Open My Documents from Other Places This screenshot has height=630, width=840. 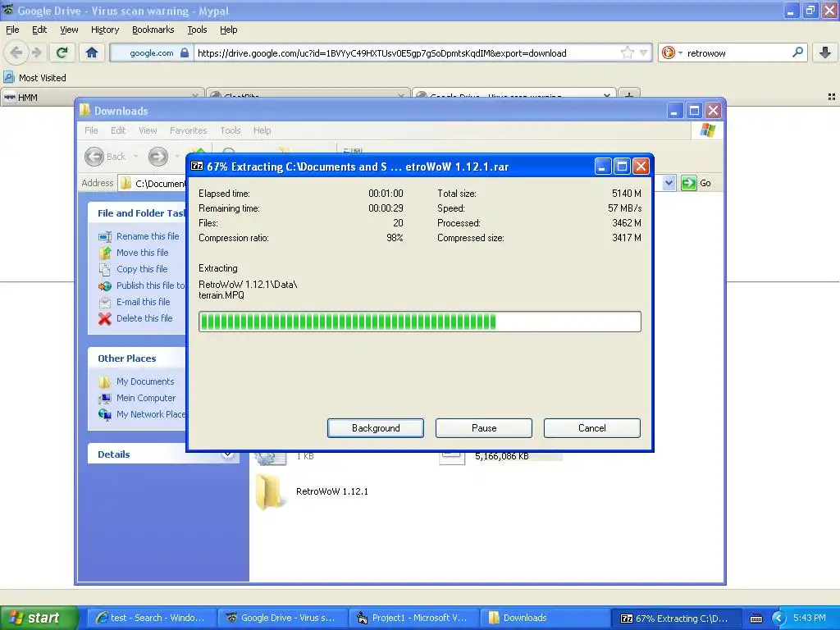click(145, 381)
